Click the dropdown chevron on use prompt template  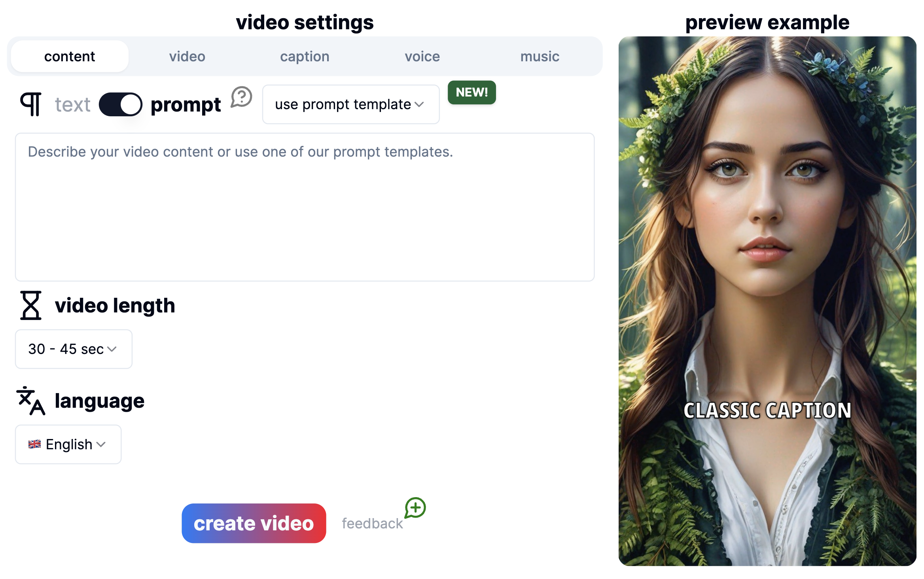click(419, 104)
